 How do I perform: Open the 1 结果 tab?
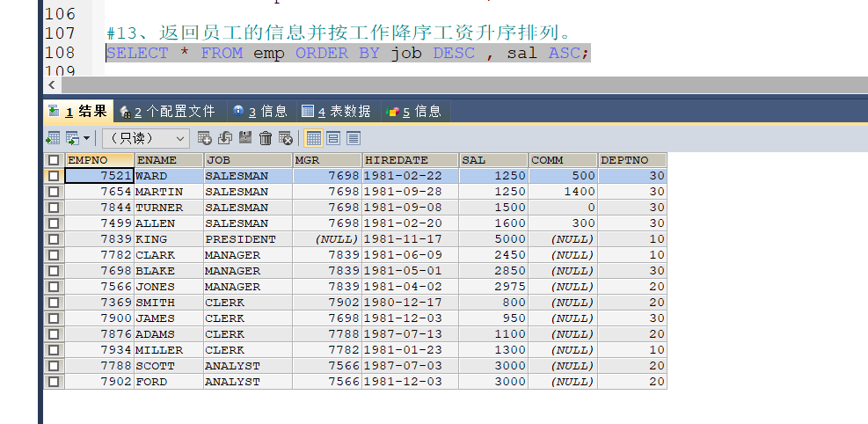click(x=78, y=111)
